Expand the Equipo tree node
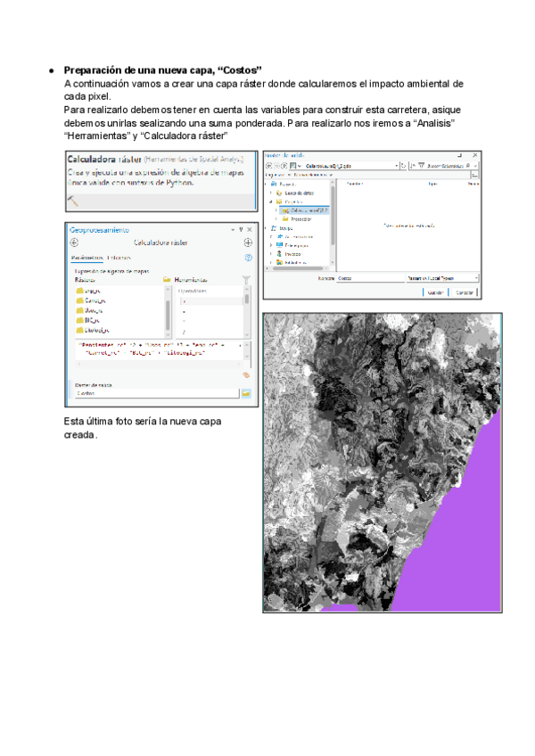Image resolution: width=535 pixels, height=756 pixels. pyautogui.click(x=267, y=228)
